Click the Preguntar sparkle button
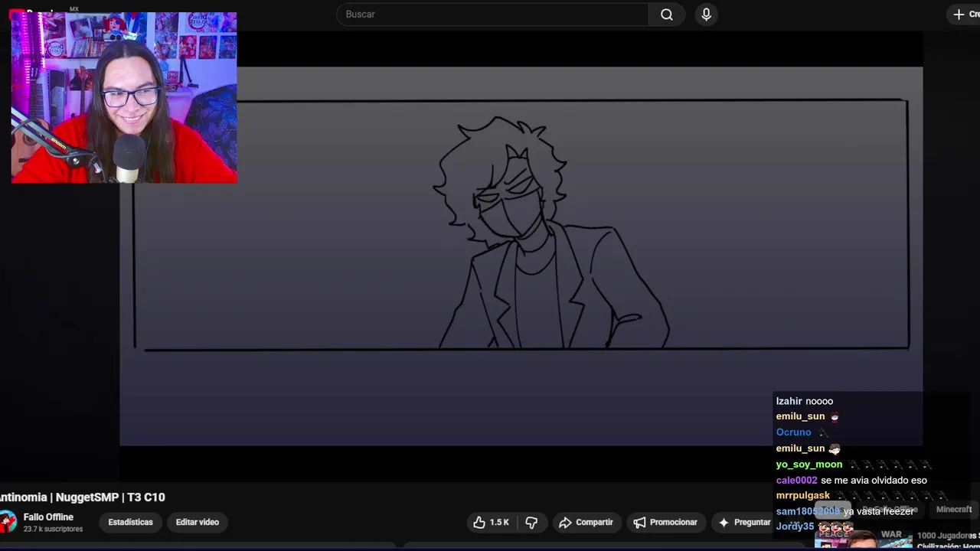 [744, 522]
